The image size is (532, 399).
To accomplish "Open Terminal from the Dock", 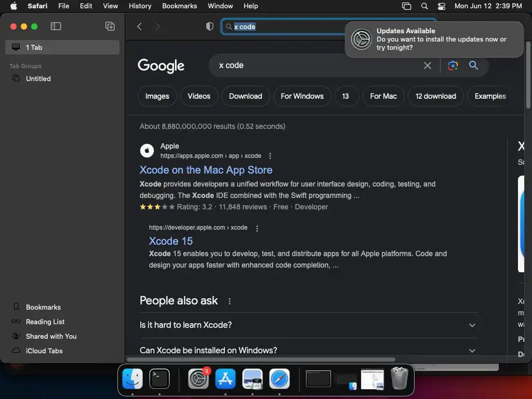I will (x=159, y=379).
